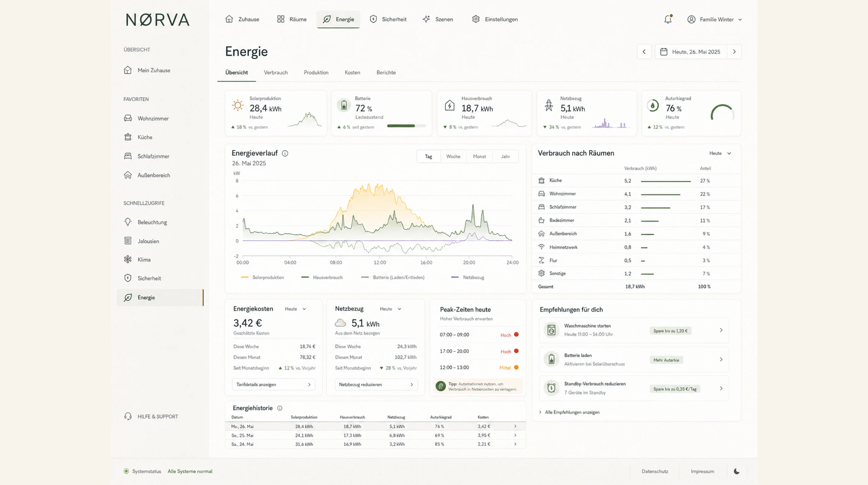Click the tip lightbulb icon in Peak-Zeiten
The height and width of the screenshot is (485, 868).
tap(441, 386)
